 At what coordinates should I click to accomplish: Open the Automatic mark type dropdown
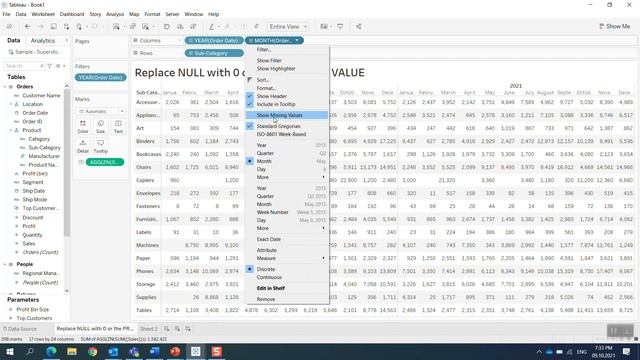[101, 111]
